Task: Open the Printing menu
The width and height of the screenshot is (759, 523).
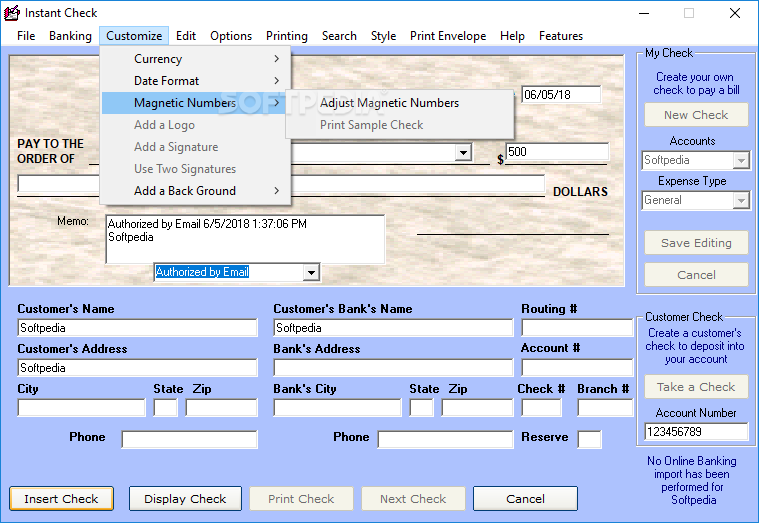Action: 287,36
